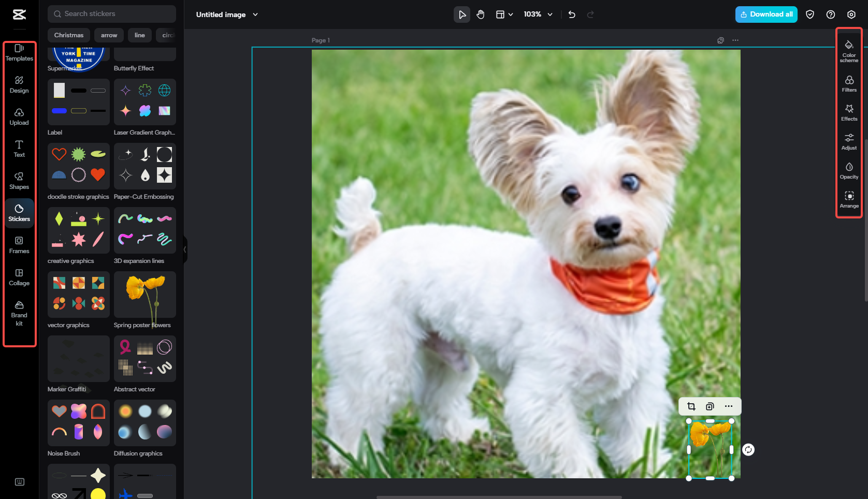Open the Laser Gradient Graphics sticker pack
The height and width of the screenshot is (499, 868).
[x=145, y=102]
